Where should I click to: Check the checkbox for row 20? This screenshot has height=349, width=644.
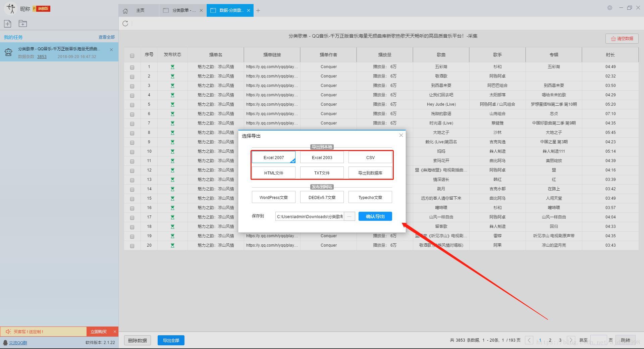[132, 246]
